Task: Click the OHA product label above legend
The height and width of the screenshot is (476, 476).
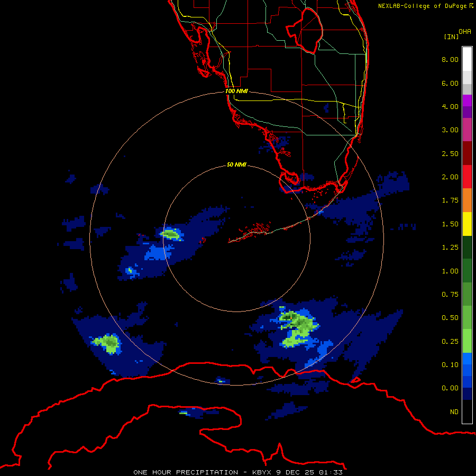Action: 465,32
